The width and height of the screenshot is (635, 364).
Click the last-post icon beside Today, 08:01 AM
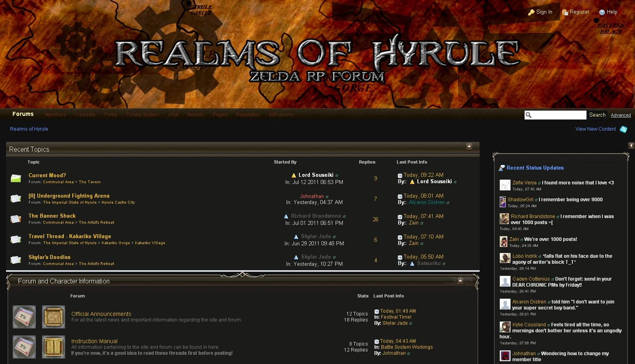[400, 196]
